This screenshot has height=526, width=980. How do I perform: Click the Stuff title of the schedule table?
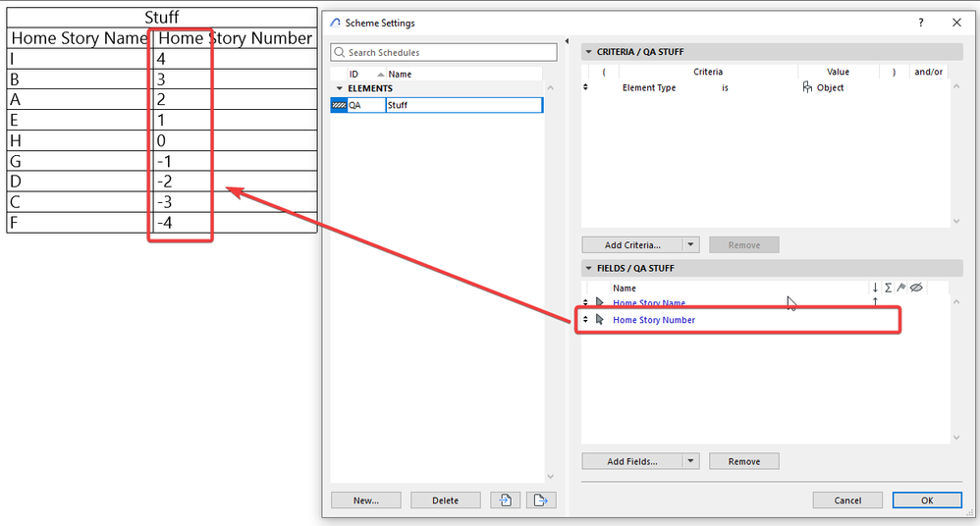point(161,17)
